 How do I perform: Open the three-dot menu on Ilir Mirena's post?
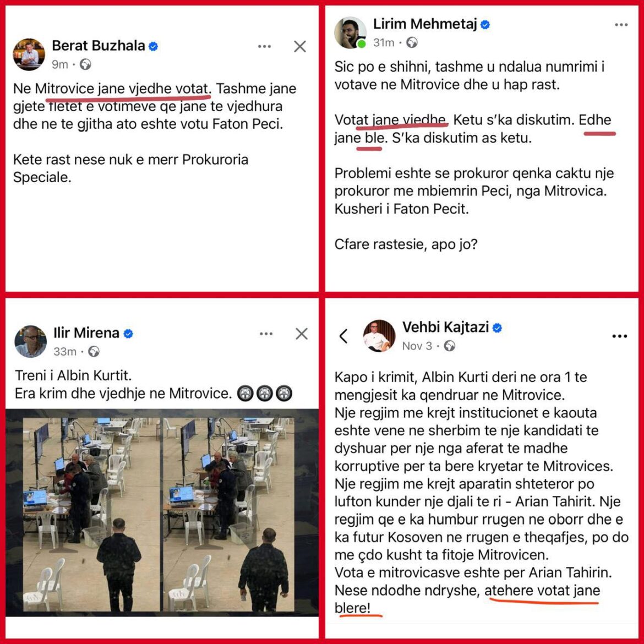(x=266, y=334)
